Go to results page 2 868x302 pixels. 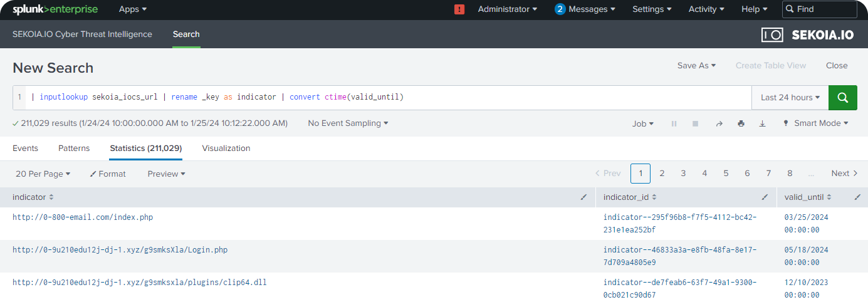pos(662,174)
